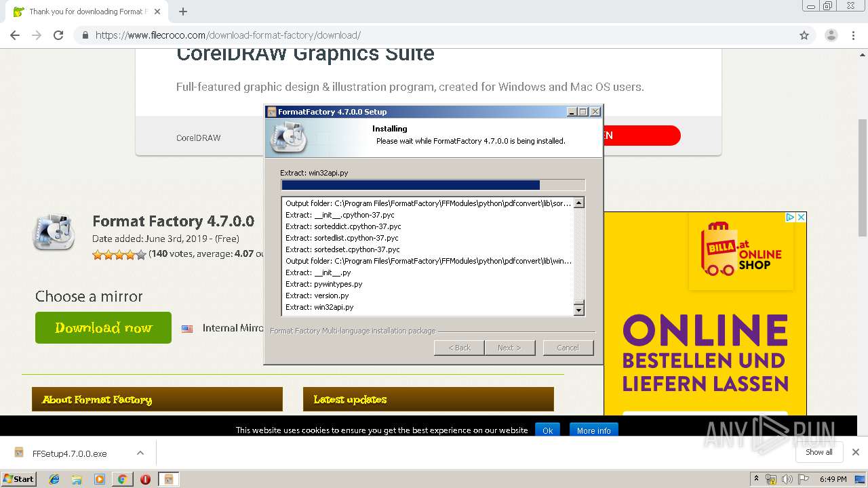
Task: Open the FFSetup4.7.0.0.exe downloaded file
Action: 70,453
